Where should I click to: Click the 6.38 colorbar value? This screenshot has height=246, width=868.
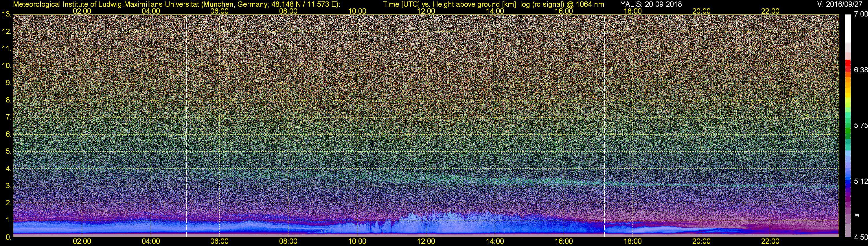pos(861,70)
